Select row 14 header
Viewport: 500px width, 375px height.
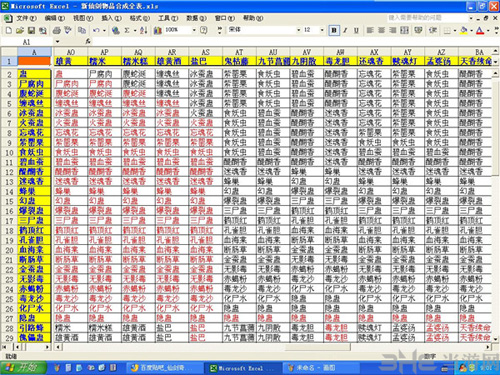coord(9,192)
